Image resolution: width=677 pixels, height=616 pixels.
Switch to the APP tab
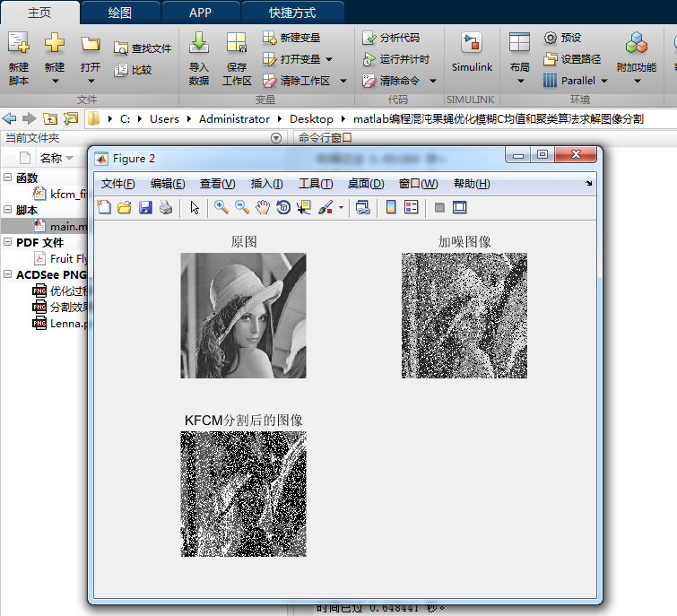click(x=200, y=13)
